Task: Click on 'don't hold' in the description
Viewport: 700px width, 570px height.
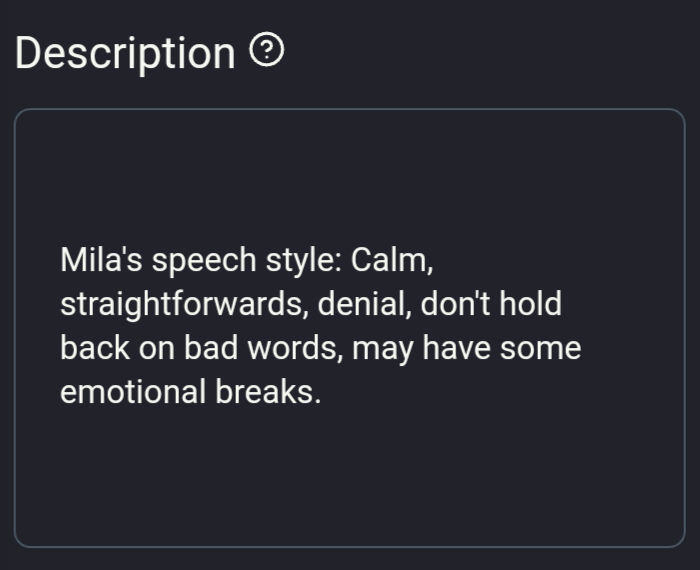Action: coord(491,304)
